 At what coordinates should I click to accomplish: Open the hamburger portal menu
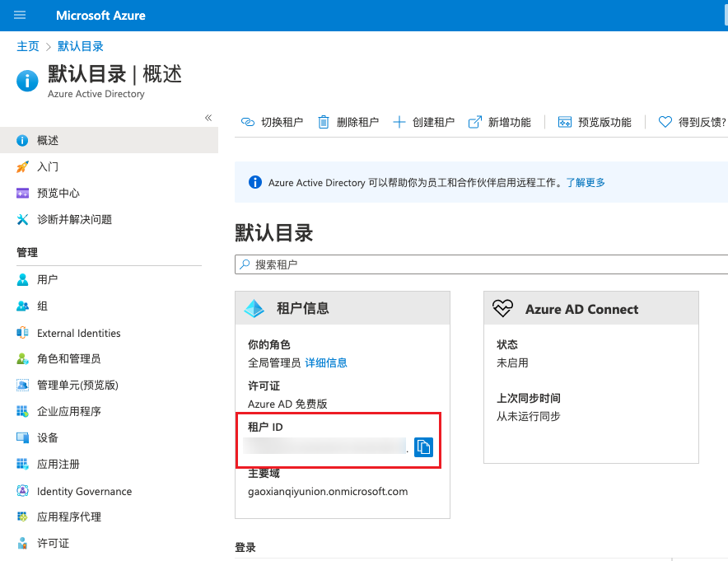click(21, 16)
